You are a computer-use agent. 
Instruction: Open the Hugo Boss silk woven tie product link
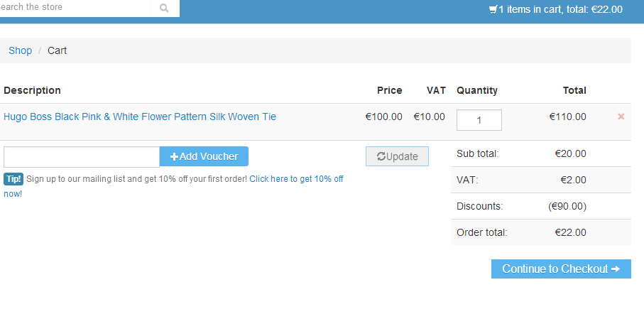(x=140, y=117)
